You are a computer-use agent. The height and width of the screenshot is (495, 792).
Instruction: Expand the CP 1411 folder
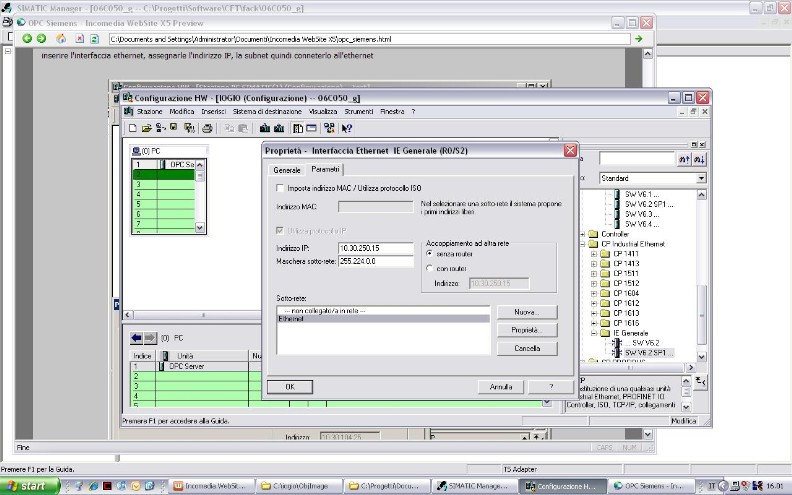(x=595, y=254)
